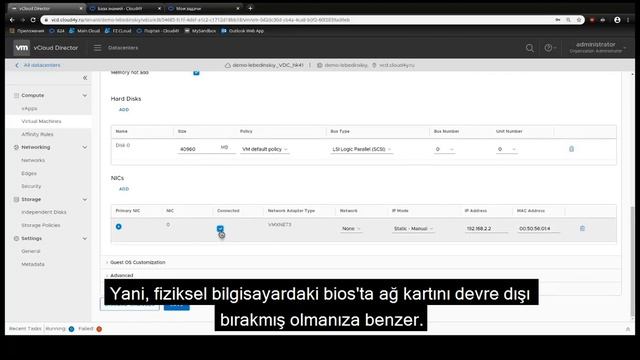Click ADD under NICs
The image size is (640, 360).
124,189
